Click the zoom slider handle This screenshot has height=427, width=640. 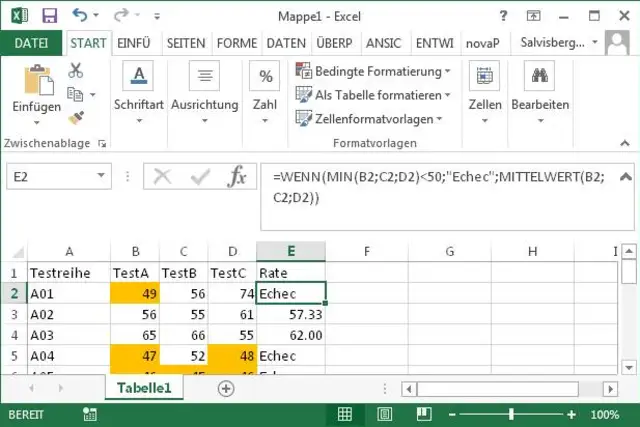click(511, 415)
